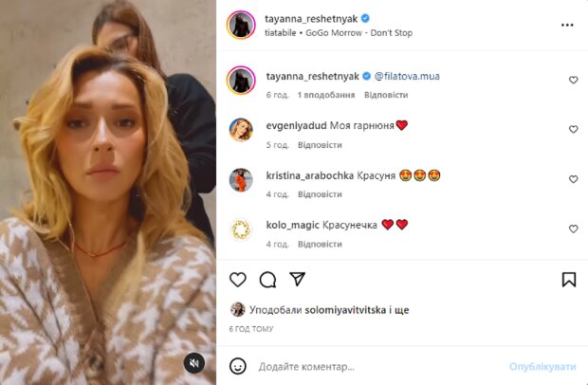
Task: Click the add comment input field
Action: tap(378, 366)
